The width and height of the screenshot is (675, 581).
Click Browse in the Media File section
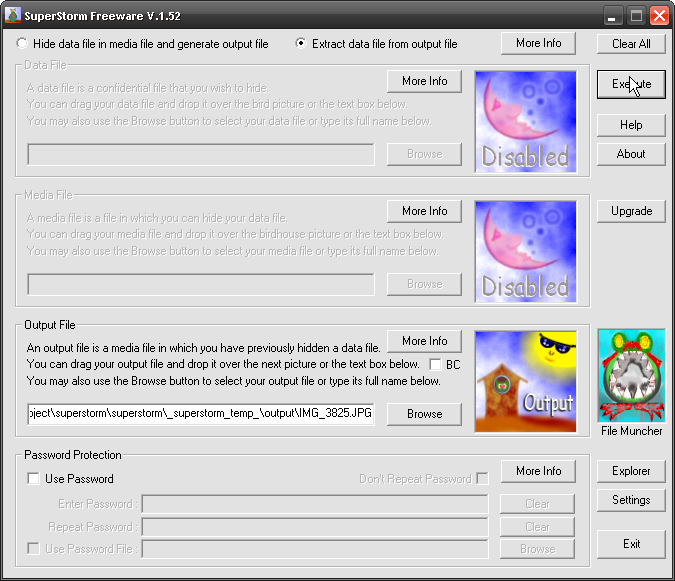pyautogui.click(x=424, y=284)
